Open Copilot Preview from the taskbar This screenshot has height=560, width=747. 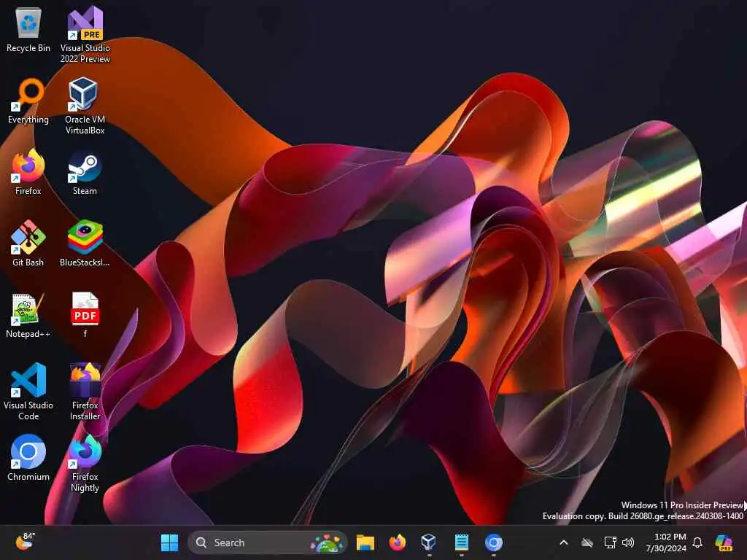coord(724,542)
